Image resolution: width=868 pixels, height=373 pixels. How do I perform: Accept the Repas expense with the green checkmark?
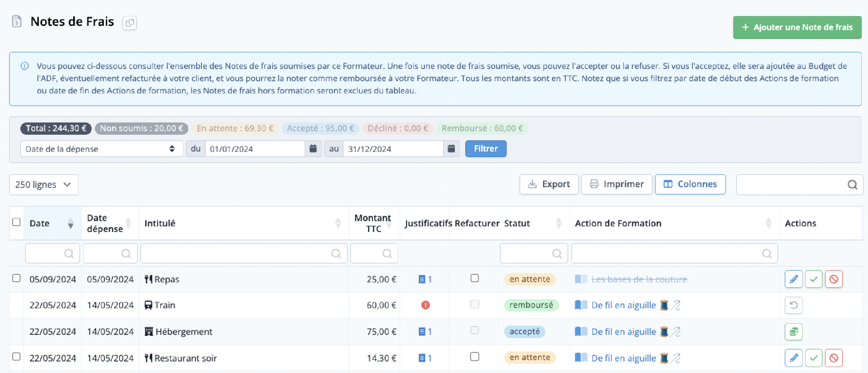pos(814,279)
